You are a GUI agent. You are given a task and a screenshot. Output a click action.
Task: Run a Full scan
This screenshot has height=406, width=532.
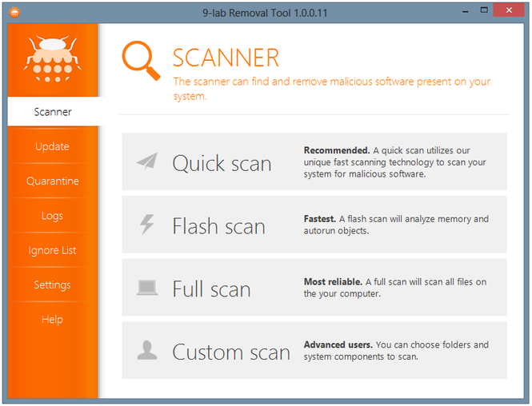[x=314, y=288]
